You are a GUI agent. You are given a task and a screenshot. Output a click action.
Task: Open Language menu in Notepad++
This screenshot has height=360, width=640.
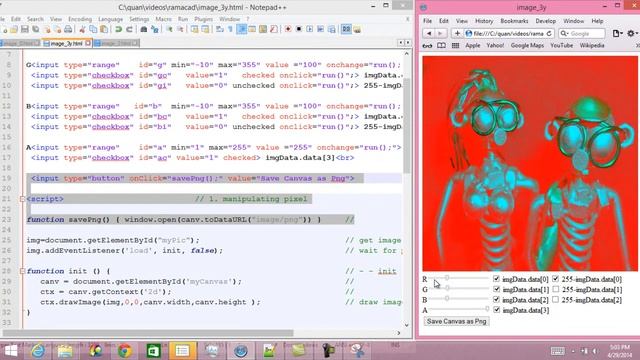pos(111,19)
